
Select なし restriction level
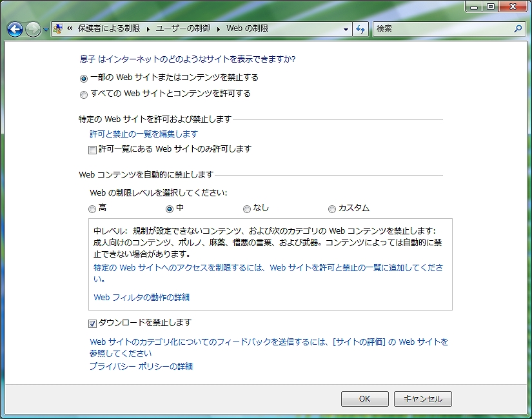[x=247, y=209]
